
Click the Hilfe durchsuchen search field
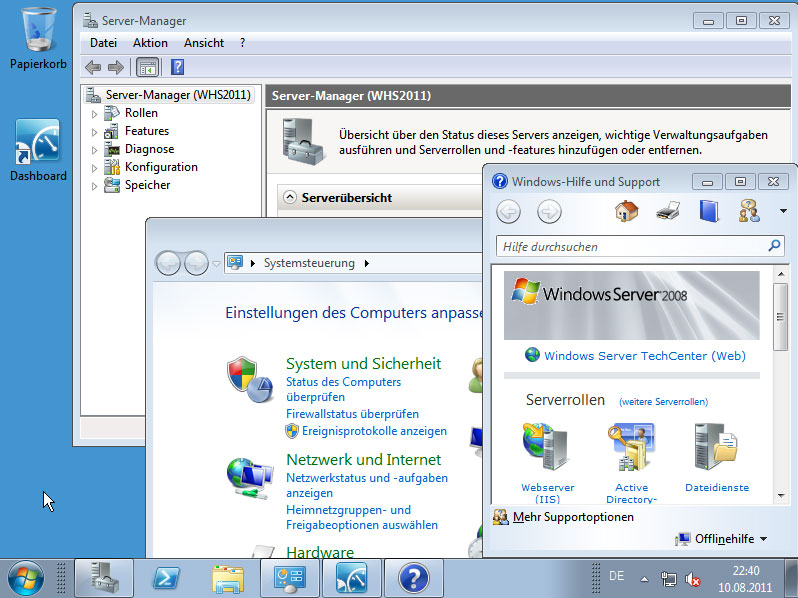[630, 246]
